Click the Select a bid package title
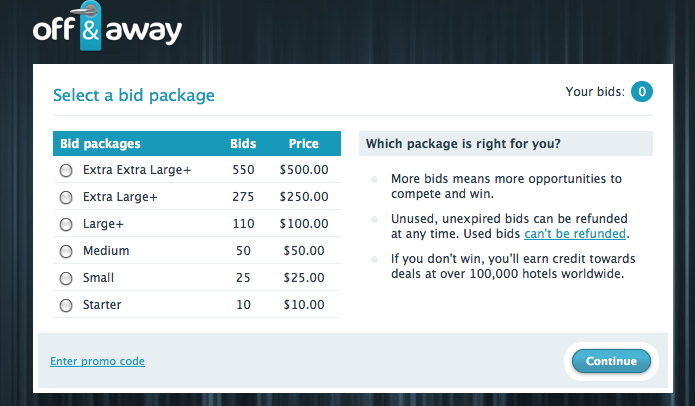Viewport: 695px width, 406px height. (x=134, y=95)
